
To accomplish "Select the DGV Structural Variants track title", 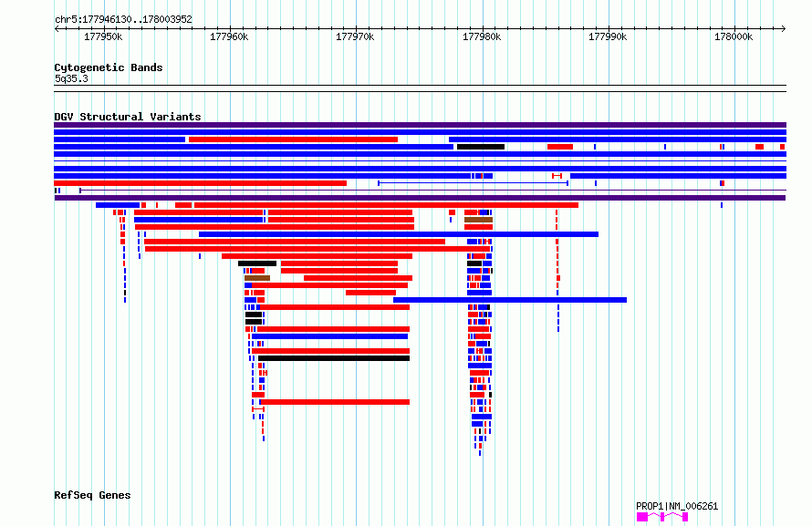I will tap(128, 117).
